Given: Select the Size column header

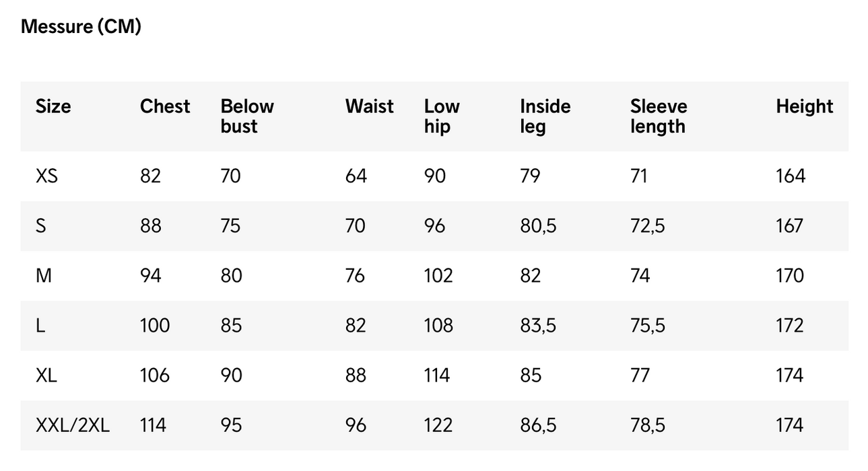Looking at the screenshot, I should pyautogui.click(x=53, y=106).
